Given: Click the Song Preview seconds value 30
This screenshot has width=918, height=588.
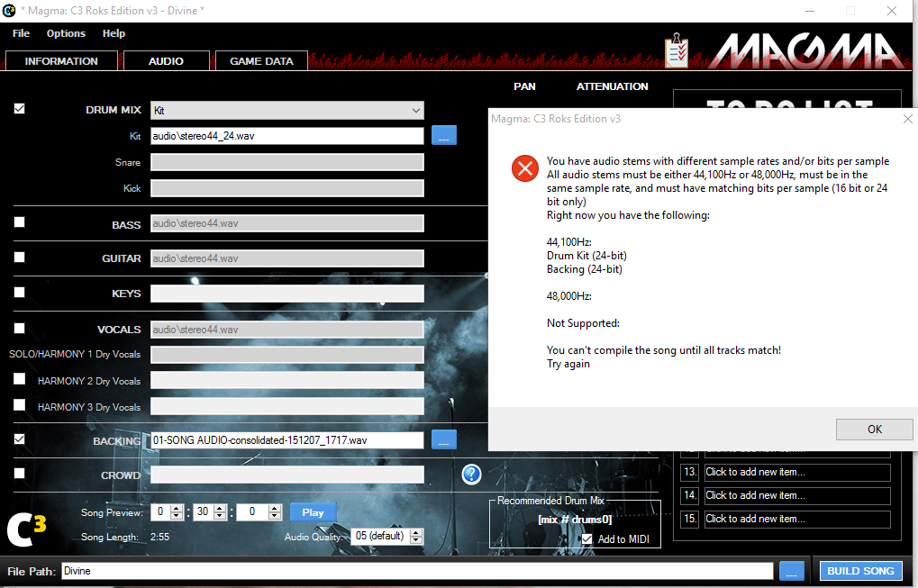Looking at the screenshot, I should [204, 512].
